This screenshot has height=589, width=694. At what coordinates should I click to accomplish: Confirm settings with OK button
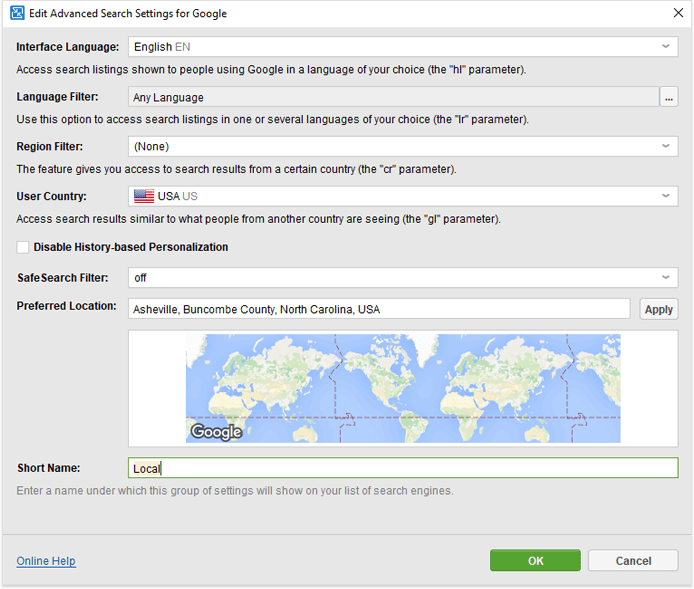pyautogui.click(x=535, y=560)
